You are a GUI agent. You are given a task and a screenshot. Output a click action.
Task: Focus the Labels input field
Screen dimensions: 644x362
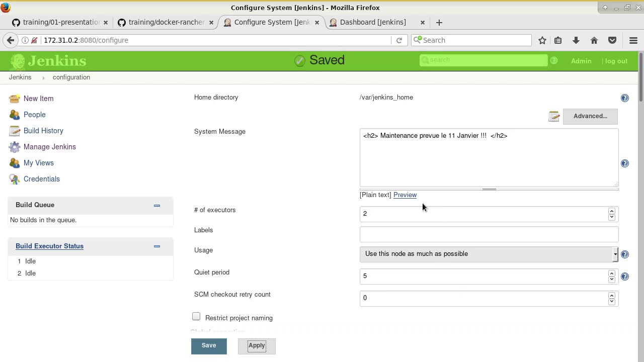coord(489,234)
